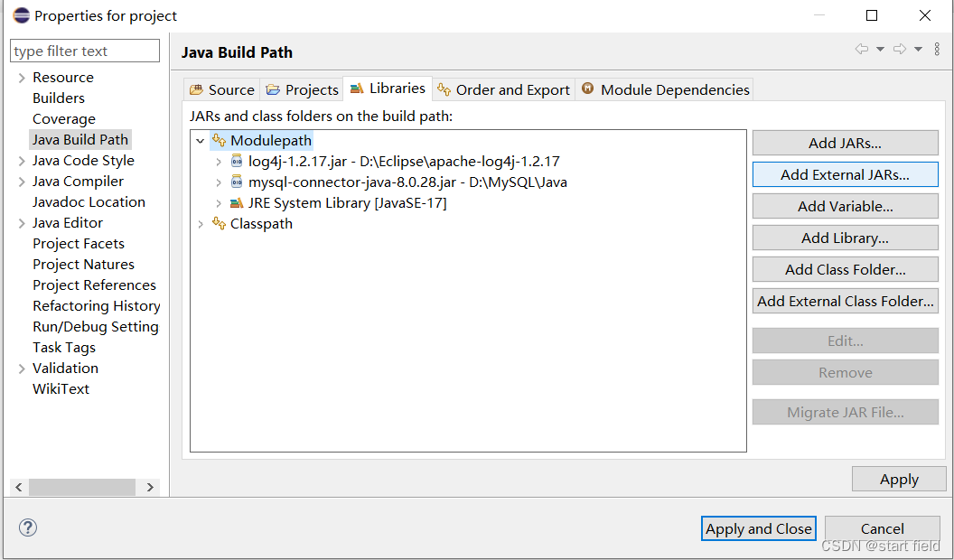This screenshot has height=560, width=954.
Task: Click the Add External JARs button
Action: [845, 174]
